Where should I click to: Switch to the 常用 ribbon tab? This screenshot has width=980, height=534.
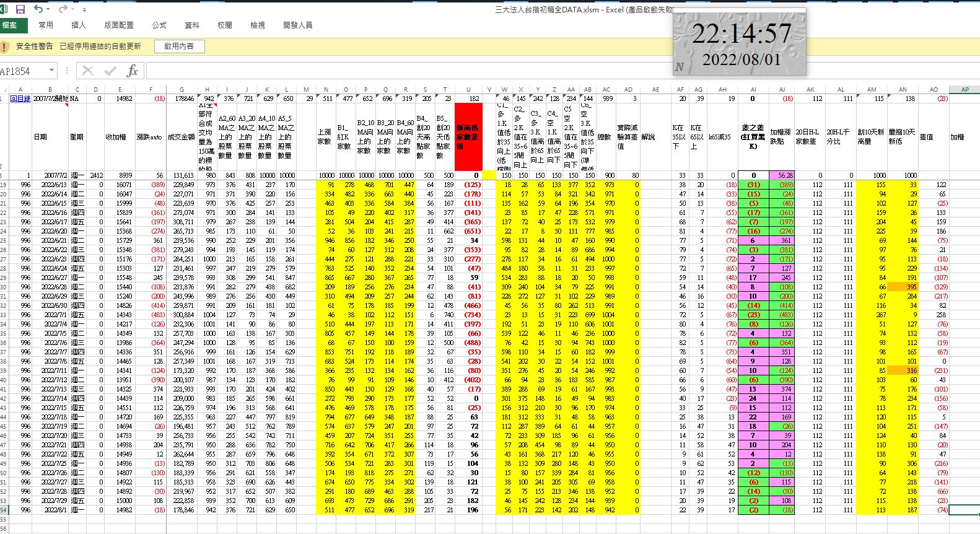[46, 25]
